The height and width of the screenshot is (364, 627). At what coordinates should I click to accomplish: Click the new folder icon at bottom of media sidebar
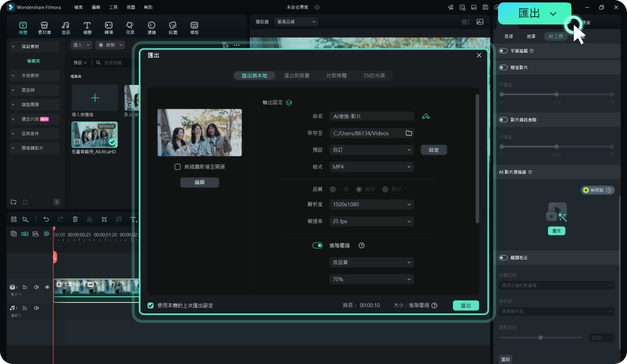pos(14,202)
